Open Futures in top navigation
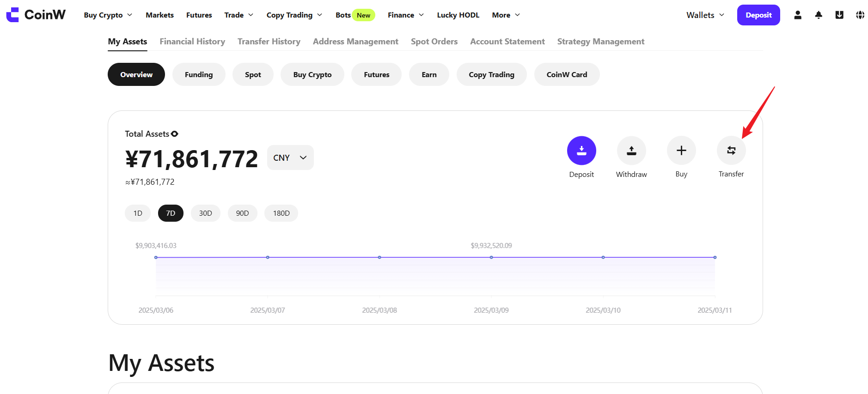The image size is (868, 394). coord(199,15)
